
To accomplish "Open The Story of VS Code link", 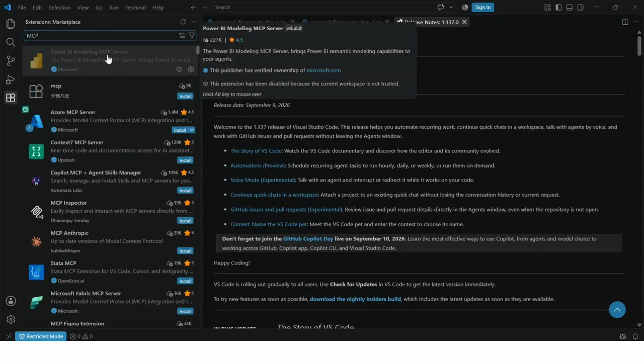I will 256,151.
